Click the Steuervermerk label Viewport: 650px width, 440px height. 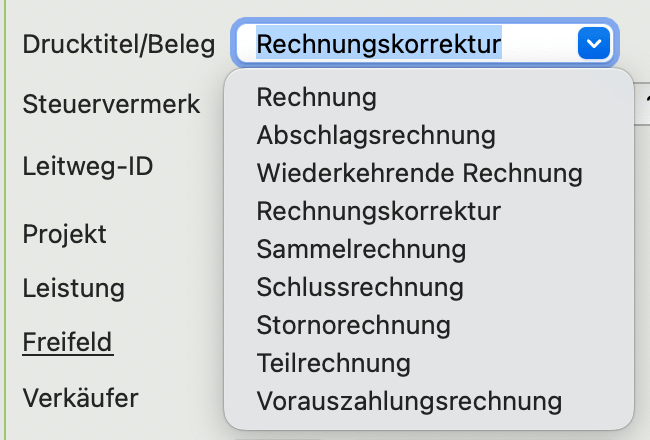tap(111, 103)
